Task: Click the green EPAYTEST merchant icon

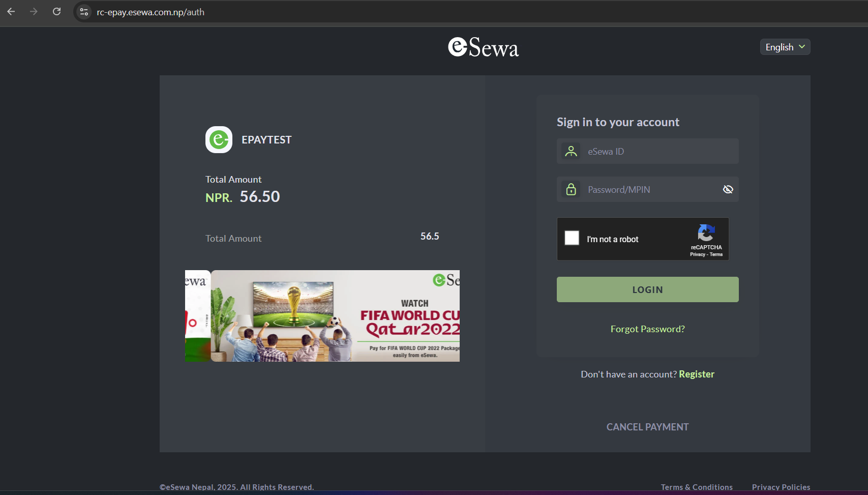Action: pos(219,139)
